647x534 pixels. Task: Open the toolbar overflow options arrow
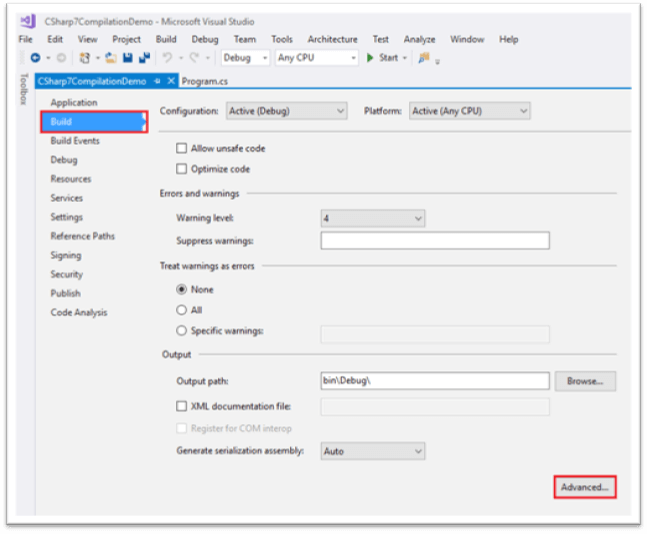[x=437, y=61]
